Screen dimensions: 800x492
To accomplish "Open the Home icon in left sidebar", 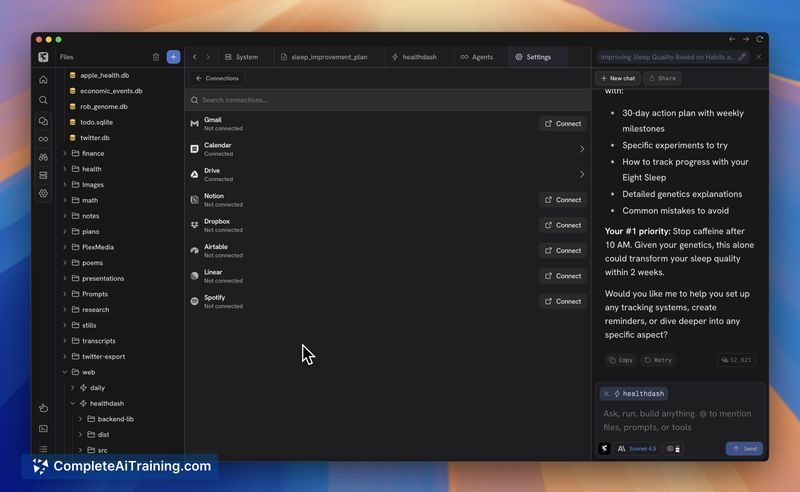I will click(x=43, y=80).
